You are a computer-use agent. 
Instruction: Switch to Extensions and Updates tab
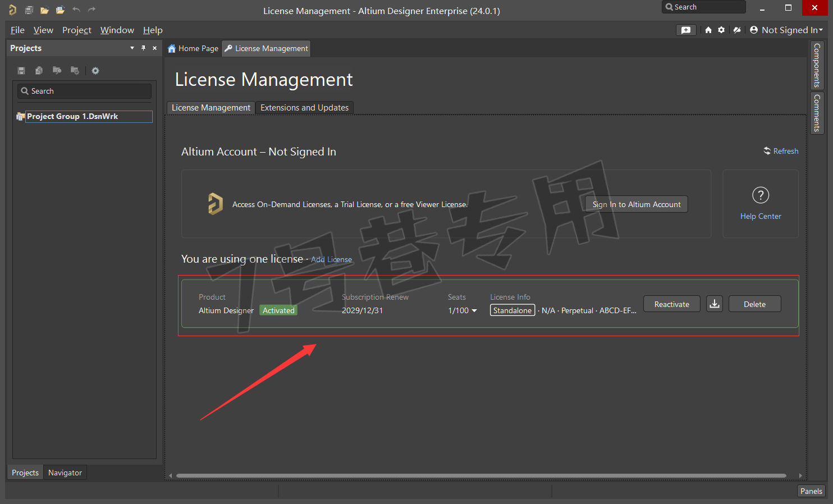[304, 108]
